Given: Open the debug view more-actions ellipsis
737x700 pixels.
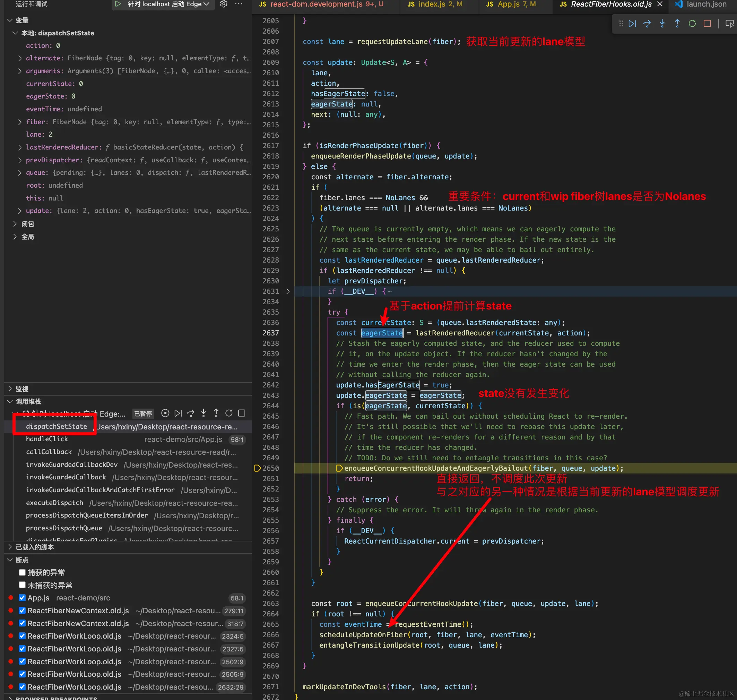Looking at the screenshot, I should click(239, 4).
